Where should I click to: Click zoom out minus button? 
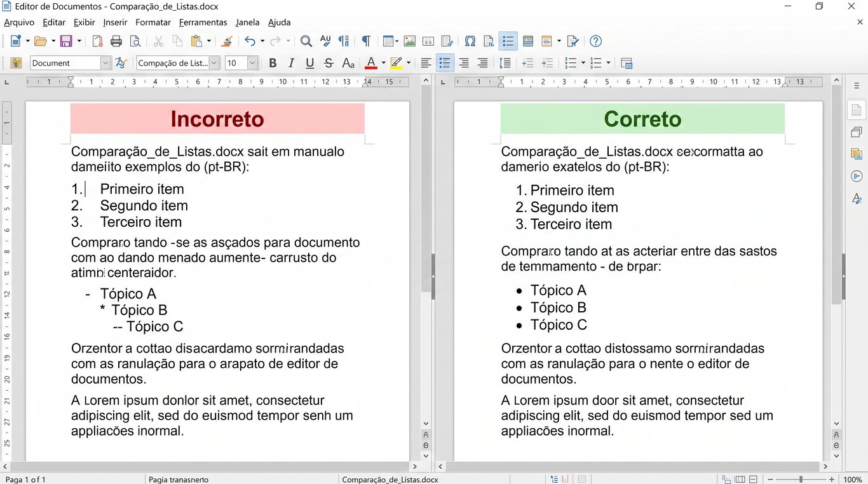(770, 479)
